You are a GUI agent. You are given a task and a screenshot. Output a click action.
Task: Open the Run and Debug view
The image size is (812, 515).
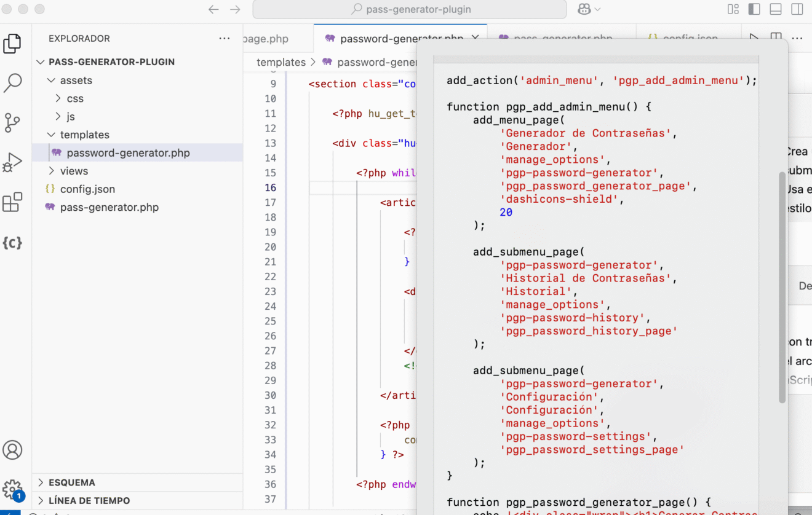(x=13, y=162)
